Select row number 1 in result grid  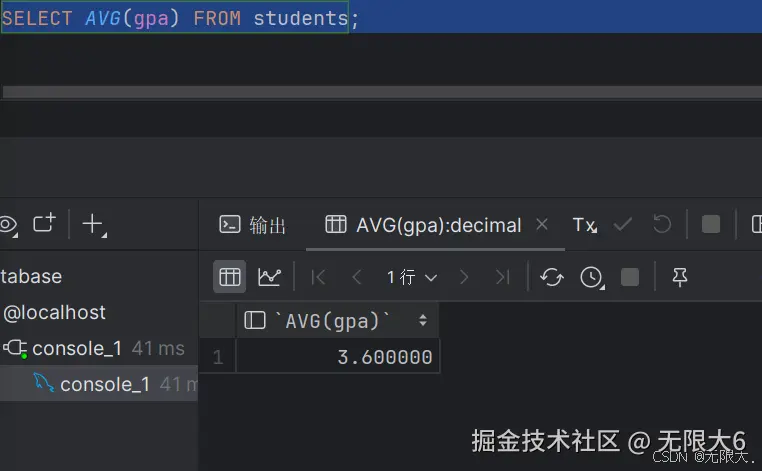pyautogui.click(x=218, y=357)
